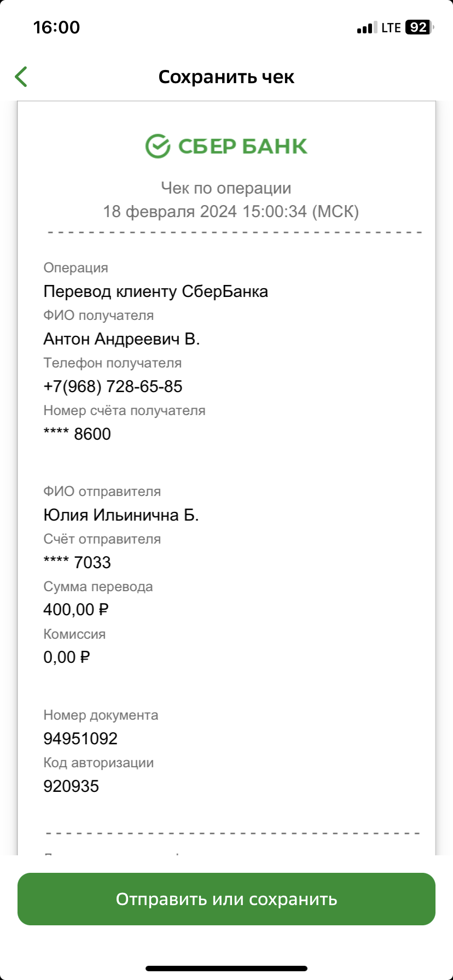Tap the iOS home indicator bar
The width and height of the screenshot is (453, 980).
coord(226,969)
